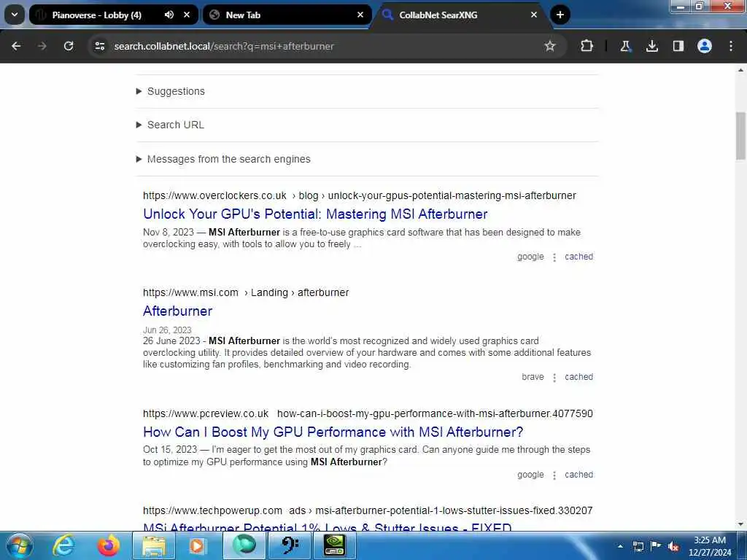
Task: Open Action Center flag tray icon
Action: point(656,546)
